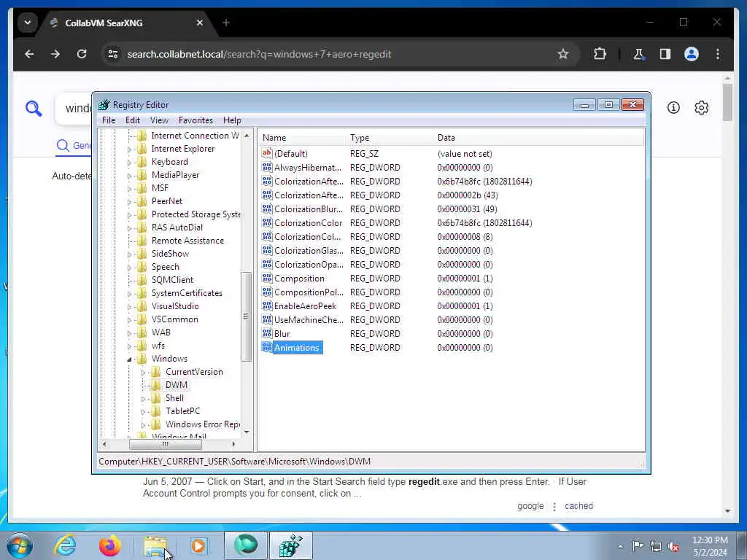Show hidden tray icons arrow
The width and height of the screenshot is (747, 560).
[x=620, y=546]
